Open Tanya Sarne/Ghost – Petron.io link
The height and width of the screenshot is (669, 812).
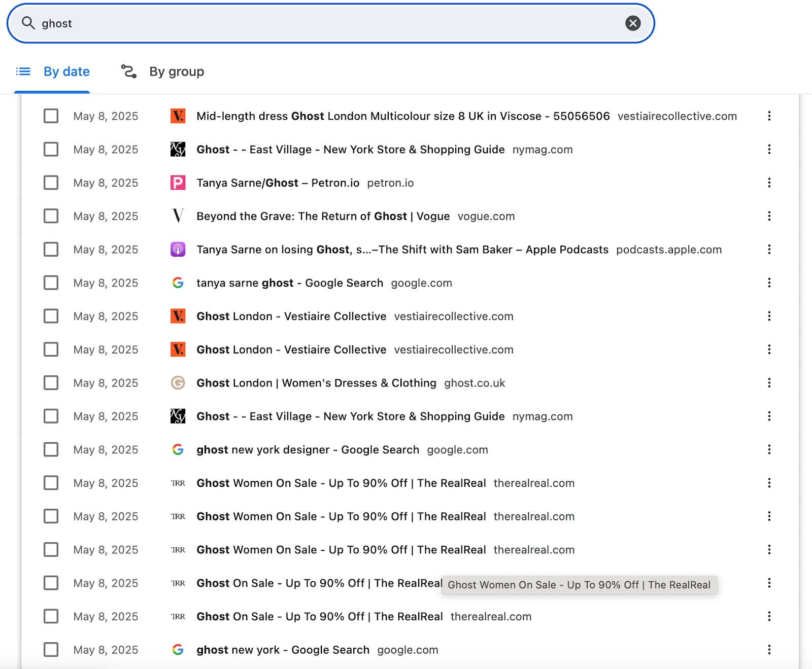pyautogui.click(x=278, y=183)
